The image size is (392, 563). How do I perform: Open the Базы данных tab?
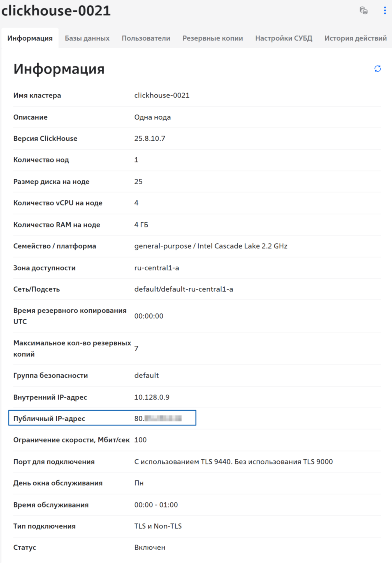coord(87,38)
